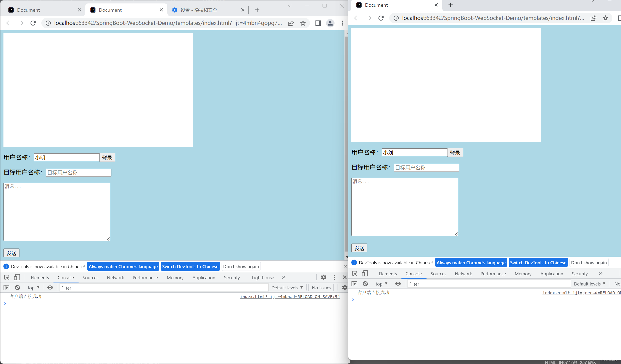Click 登录 button next to 小明
621x364 pixels.
107,158
